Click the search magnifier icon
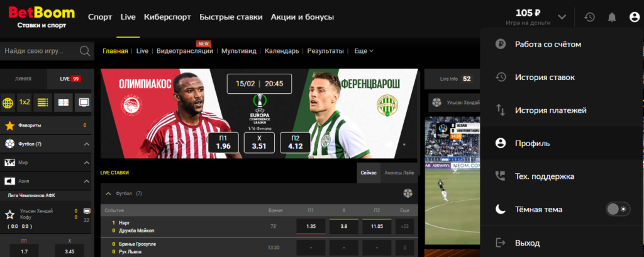The image size is (644, 257). (85, 51)
